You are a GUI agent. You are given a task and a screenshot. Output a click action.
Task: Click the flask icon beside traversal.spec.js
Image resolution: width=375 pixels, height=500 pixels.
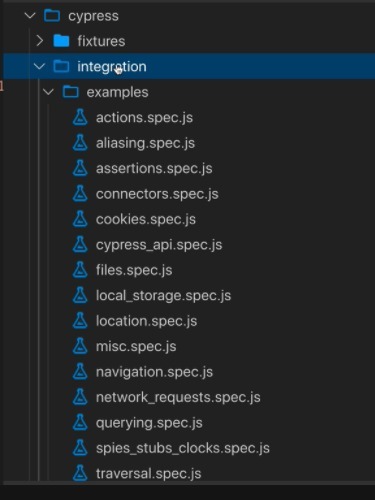tap(80, 473)
